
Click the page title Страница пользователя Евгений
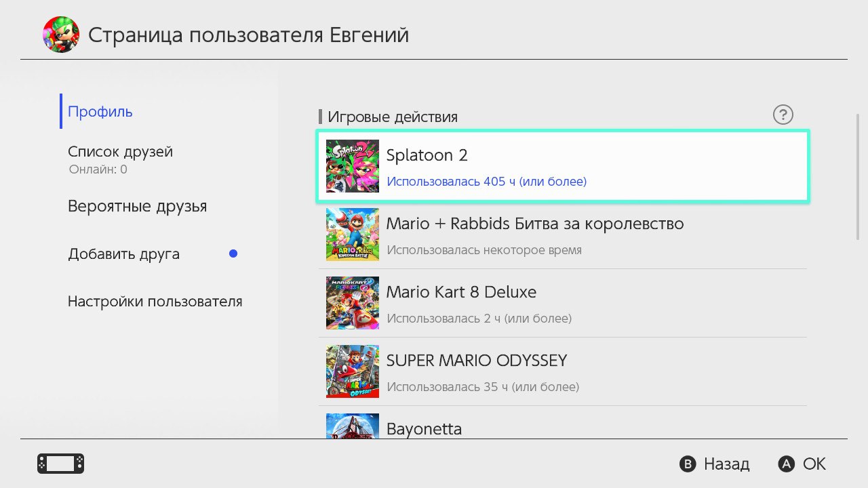[x=249, y=35]
